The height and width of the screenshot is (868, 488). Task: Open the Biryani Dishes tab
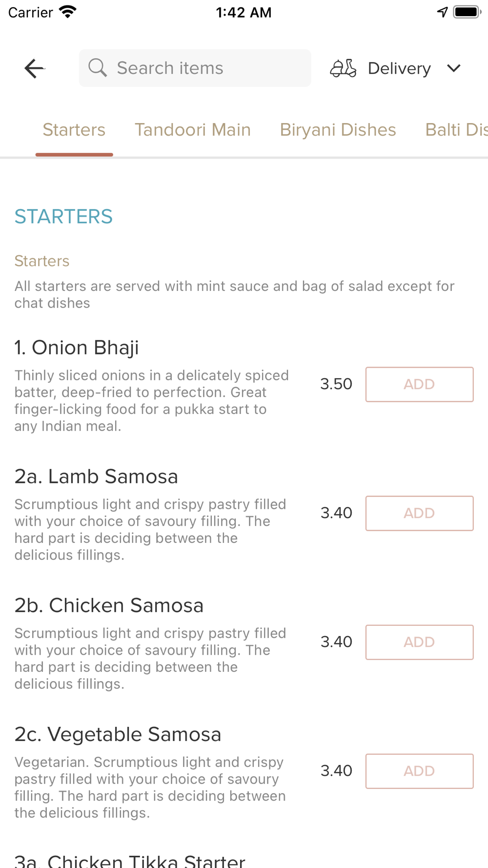(x=338, y=130)
